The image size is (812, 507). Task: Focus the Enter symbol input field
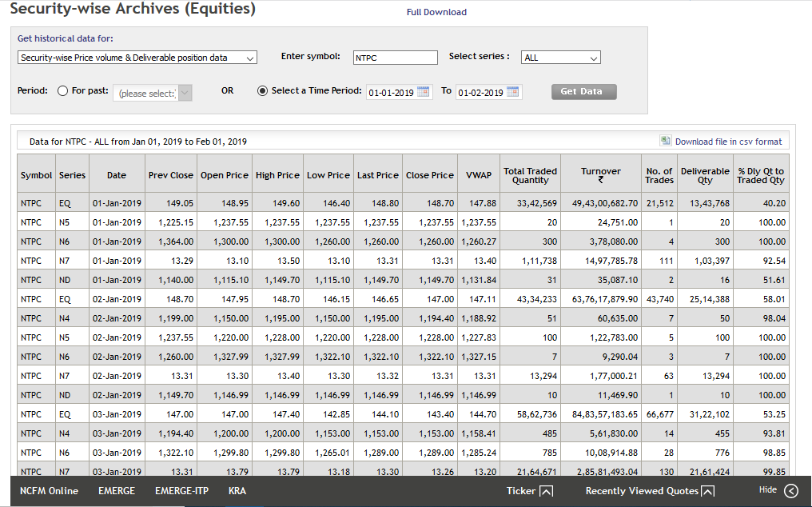click(x=396, y=58)
